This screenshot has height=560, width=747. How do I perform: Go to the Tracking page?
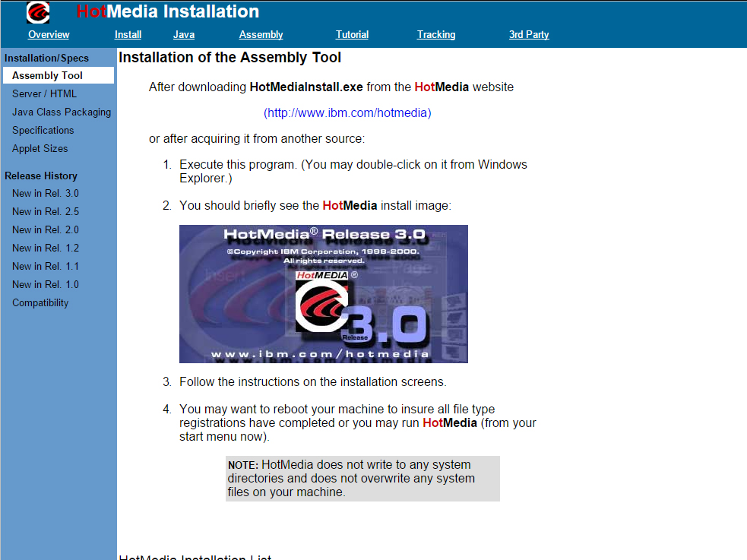point(436,35)
